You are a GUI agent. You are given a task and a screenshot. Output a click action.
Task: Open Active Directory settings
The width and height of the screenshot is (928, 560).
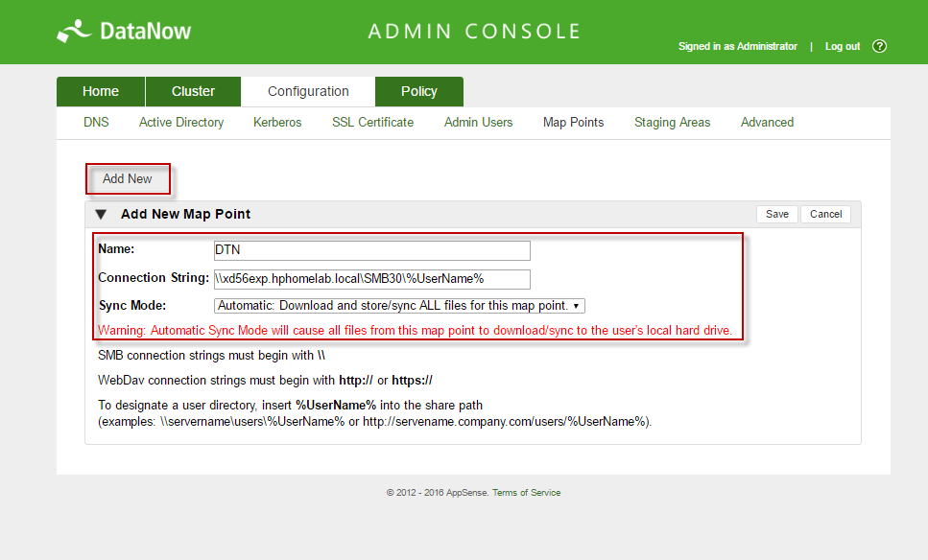pyautogui.click(x=181, y=123)
